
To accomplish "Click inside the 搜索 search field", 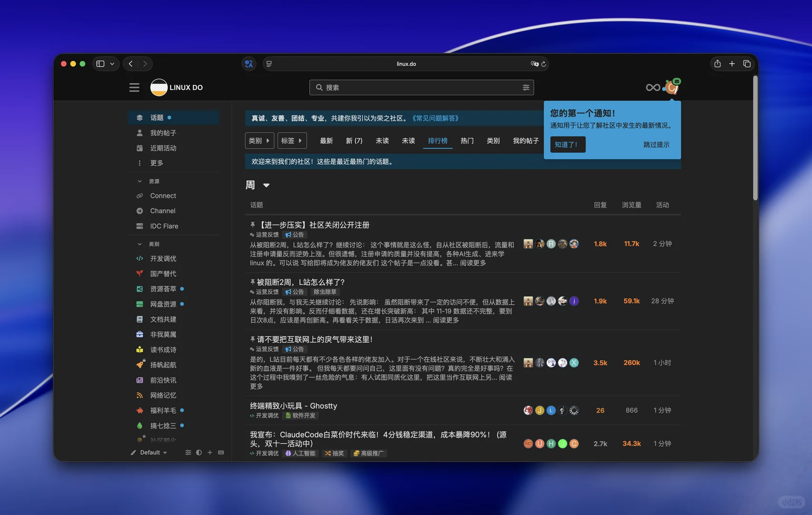I will (x=405, y=87).
